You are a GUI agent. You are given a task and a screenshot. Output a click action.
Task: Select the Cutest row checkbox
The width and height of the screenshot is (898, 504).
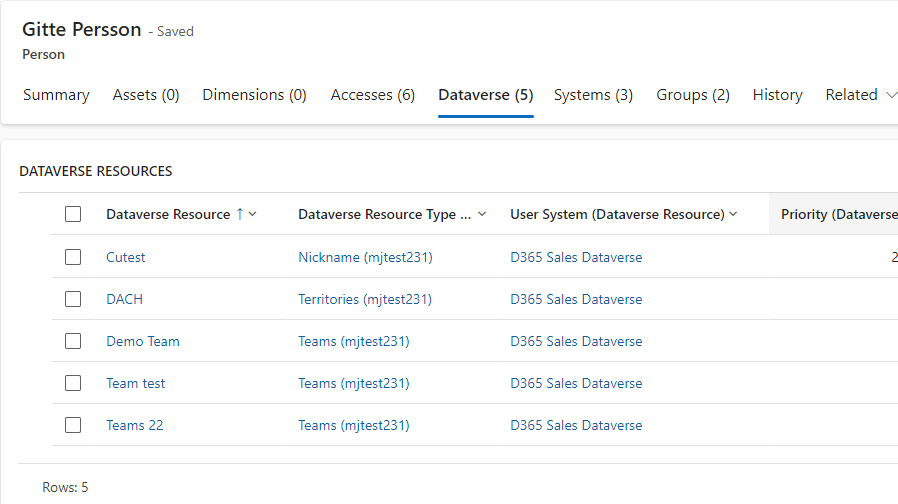(73, 257)
